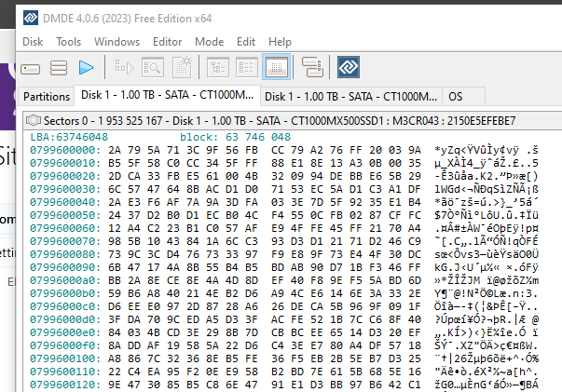
Task: Click hex byte A8 starting row 0799600100
Action: click(115, 358)
